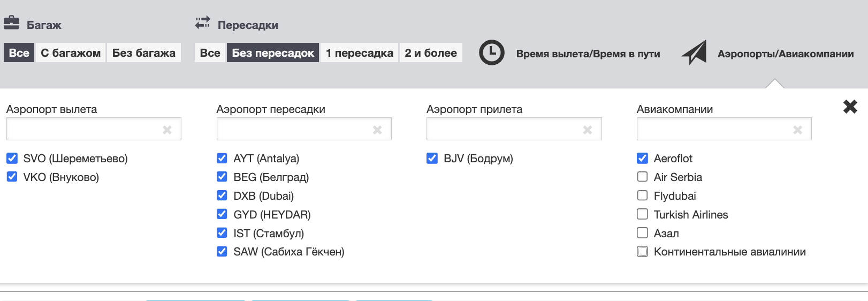Enable the Turkish Airlines checkbox
The image size is (868, 301).
[x=642, y=214]
